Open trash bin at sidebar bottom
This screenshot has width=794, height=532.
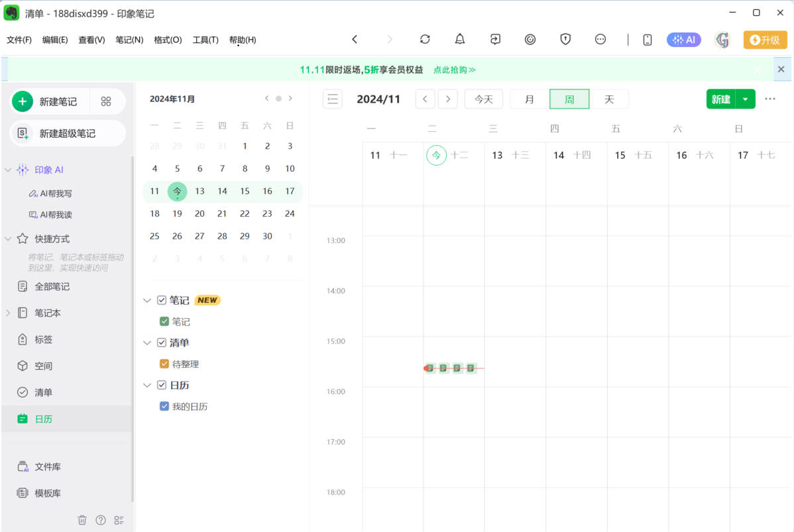pos(82,520)
